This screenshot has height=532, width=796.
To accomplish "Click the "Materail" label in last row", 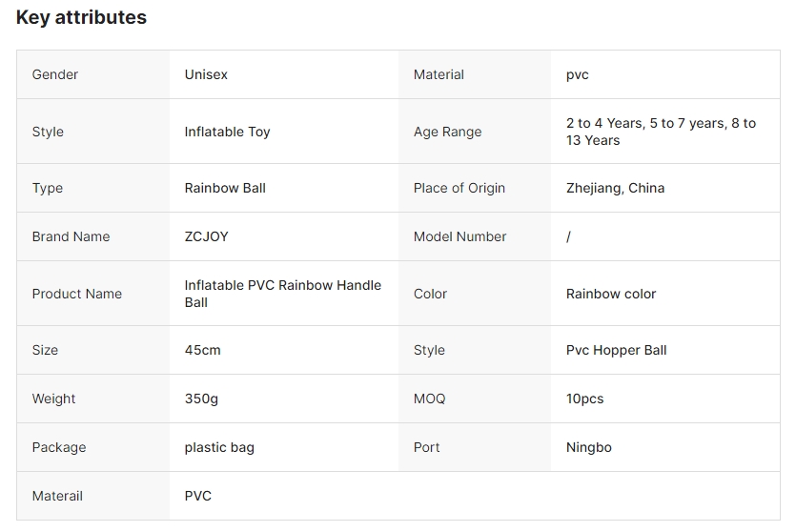I will (57, 496).
